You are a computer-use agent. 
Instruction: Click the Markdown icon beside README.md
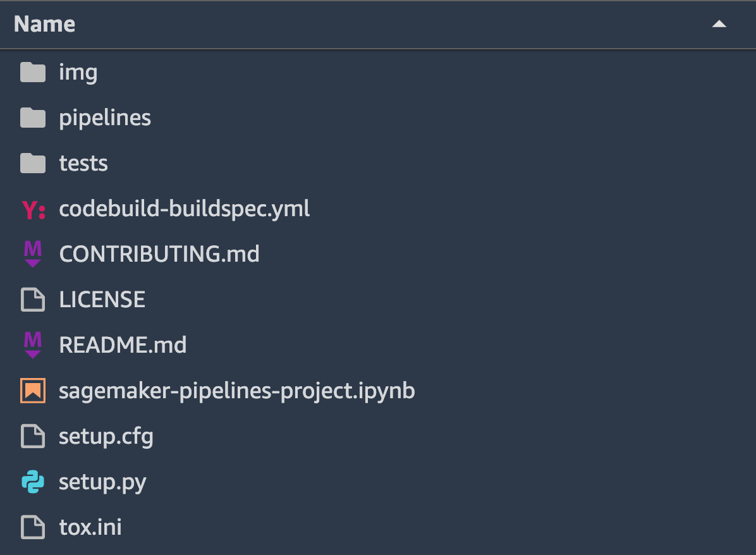[x=33, y=345]
